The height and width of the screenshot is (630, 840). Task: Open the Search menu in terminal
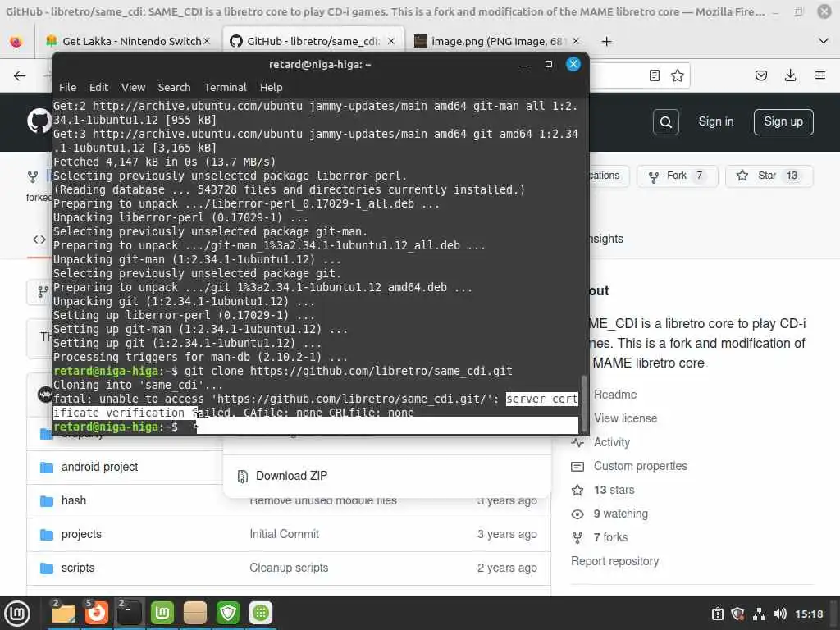pos(174,87)
